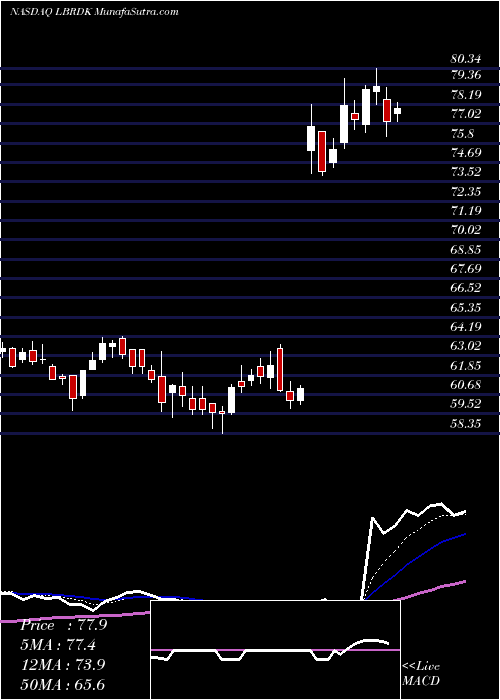Click the 74.69 price axis label
This screenshot has width=500, height=700.
(x=466, y=153)
